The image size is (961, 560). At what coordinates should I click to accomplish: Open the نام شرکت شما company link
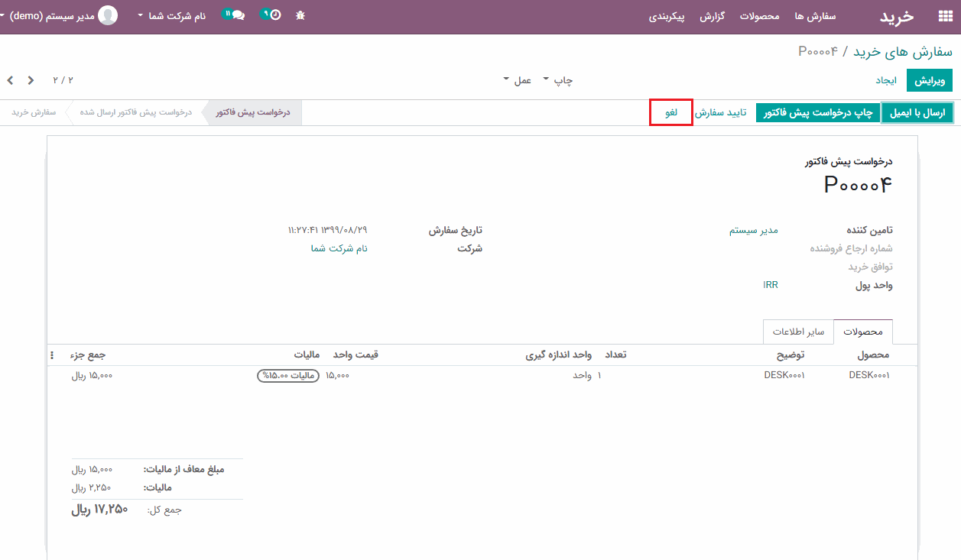339,248
